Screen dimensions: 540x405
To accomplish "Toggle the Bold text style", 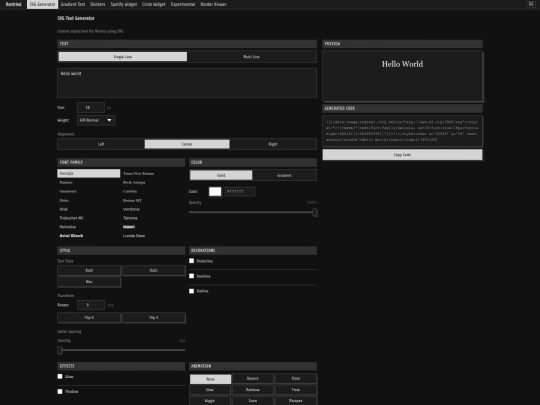I will (x=89, y=270).
